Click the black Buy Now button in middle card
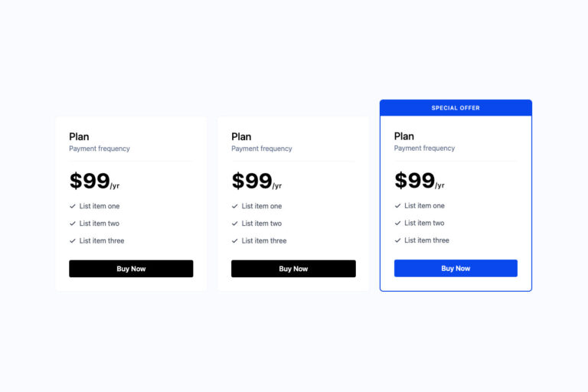This screenshot has width=588, height=392. [293, 269]
